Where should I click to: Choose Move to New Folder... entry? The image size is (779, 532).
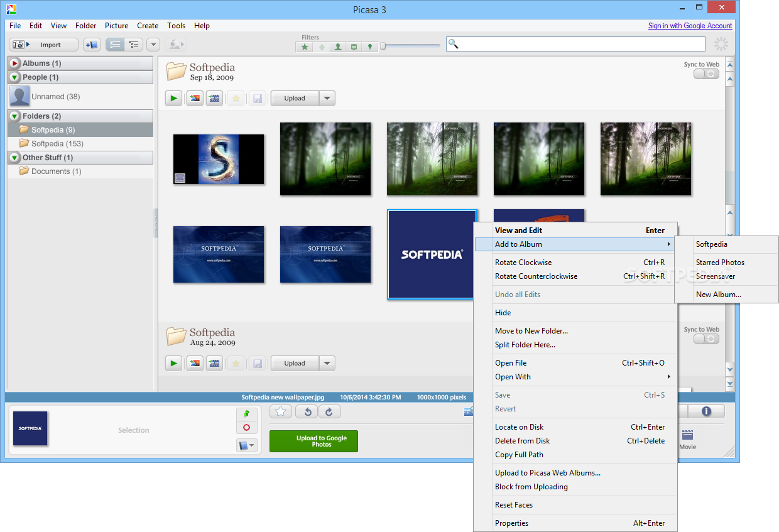pyautogui.click(x=575, y=331)
